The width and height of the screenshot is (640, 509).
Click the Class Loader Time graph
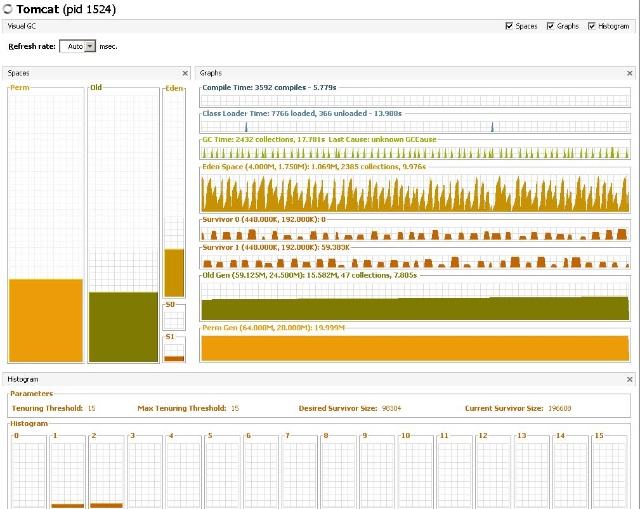click(415, 126)
